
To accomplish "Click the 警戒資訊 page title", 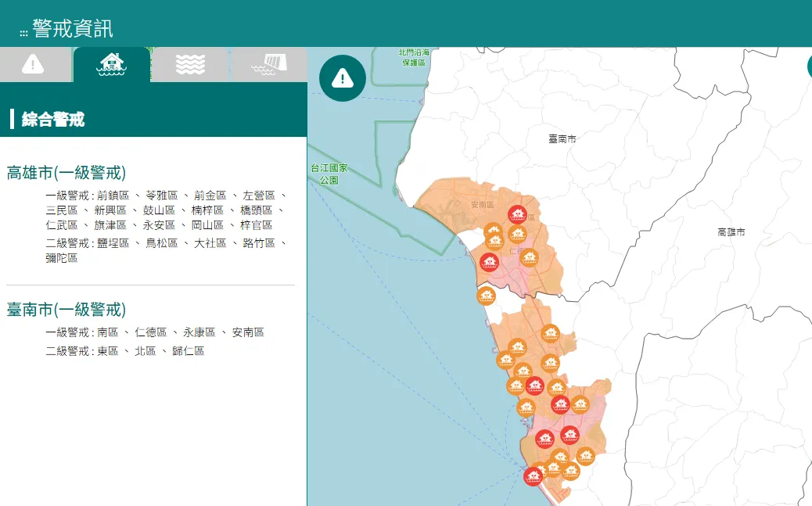I will click(73, 28).
